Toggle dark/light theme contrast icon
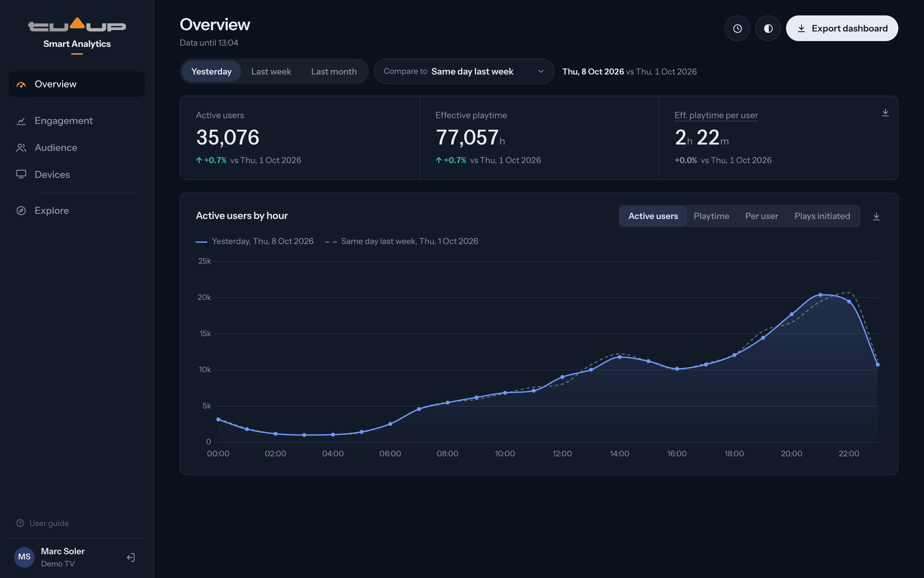Screen dimensions: 924x578 (x=768, y=28)
